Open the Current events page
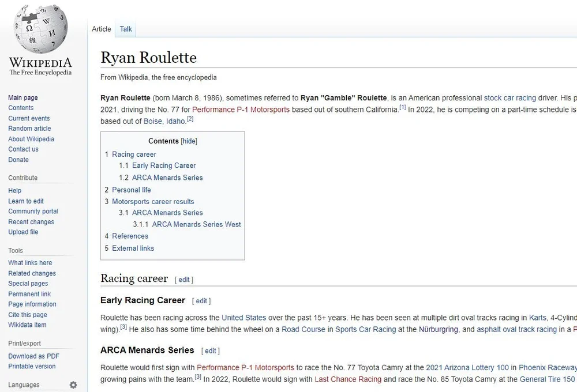This screenshot has width=577, height=392. coord(28,118)
